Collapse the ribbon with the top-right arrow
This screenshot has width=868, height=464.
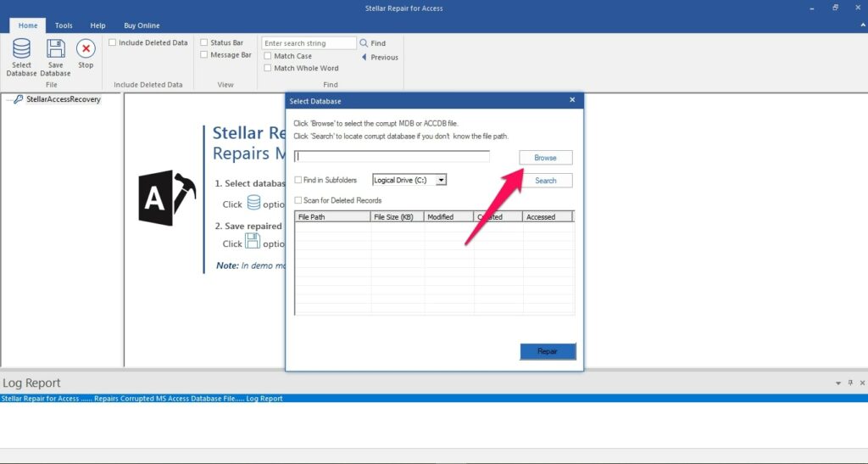point(862,25)
